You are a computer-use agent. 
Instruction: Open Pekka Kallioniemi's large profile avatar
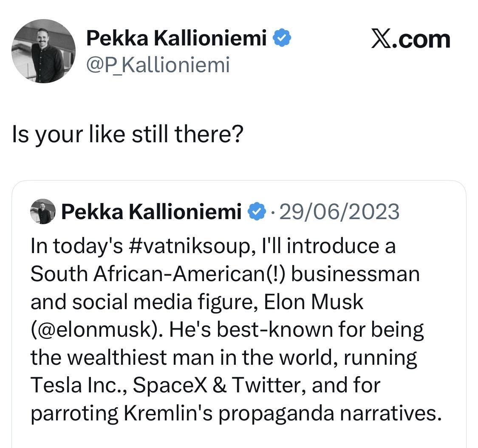click(43, 51)
